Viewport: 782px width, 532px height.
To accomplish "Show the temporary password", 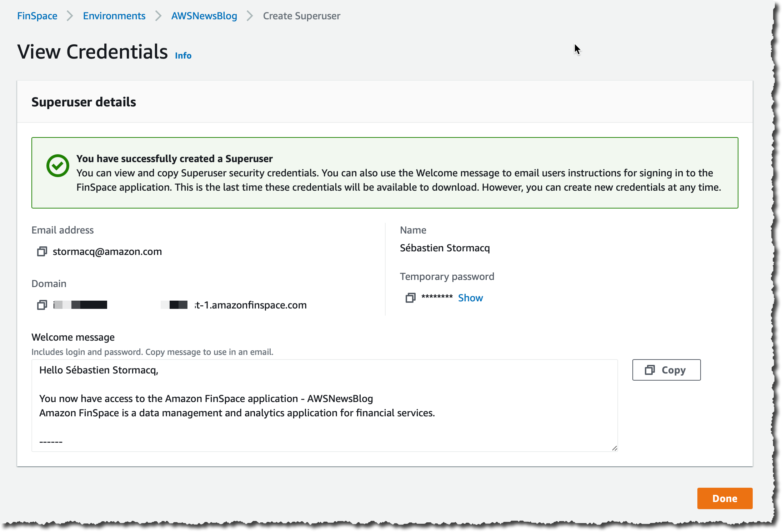I will pyautogui.click(x=470, y=298).
